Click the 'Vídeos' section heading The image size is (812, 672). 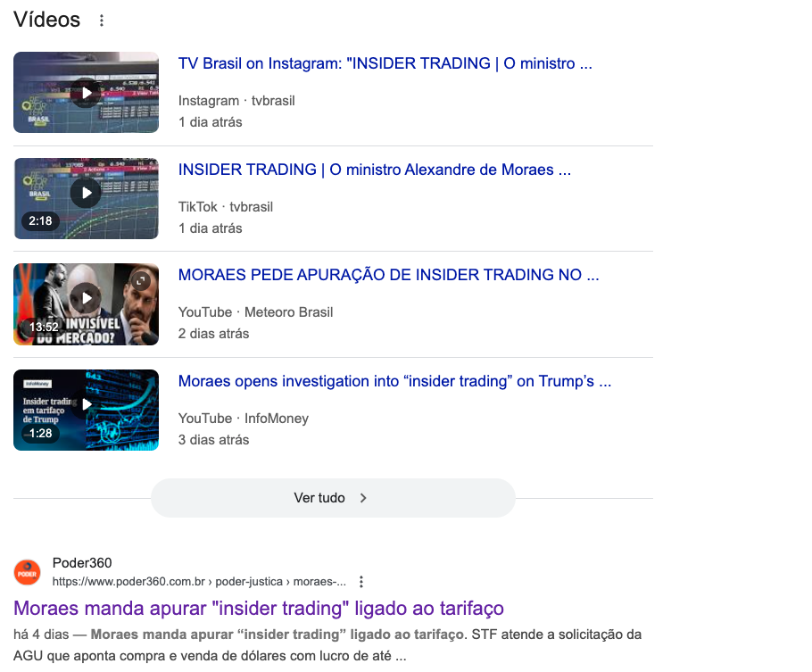tap(46, 20)
